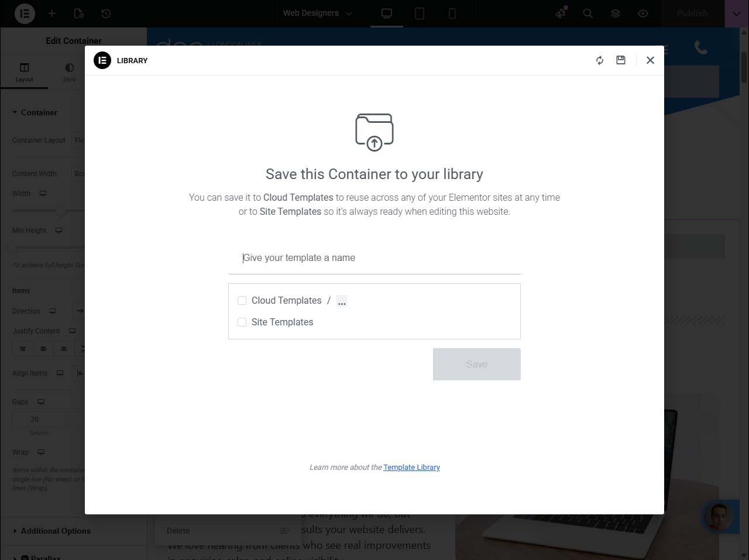Switch to tablet preview device icon

pyautogui.click(x=420, y=13)
